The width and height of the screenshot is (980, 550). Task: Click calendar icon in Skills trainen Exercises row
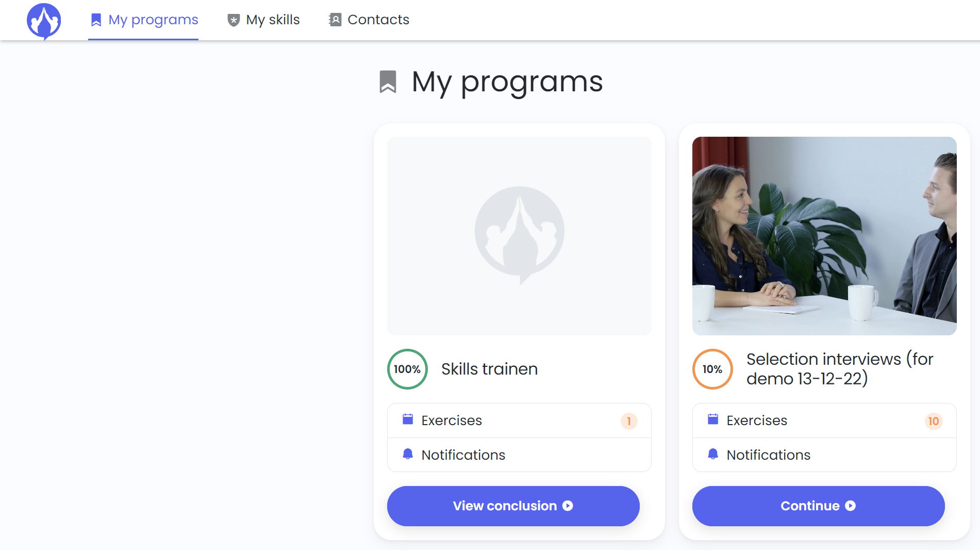click(408, 419)
